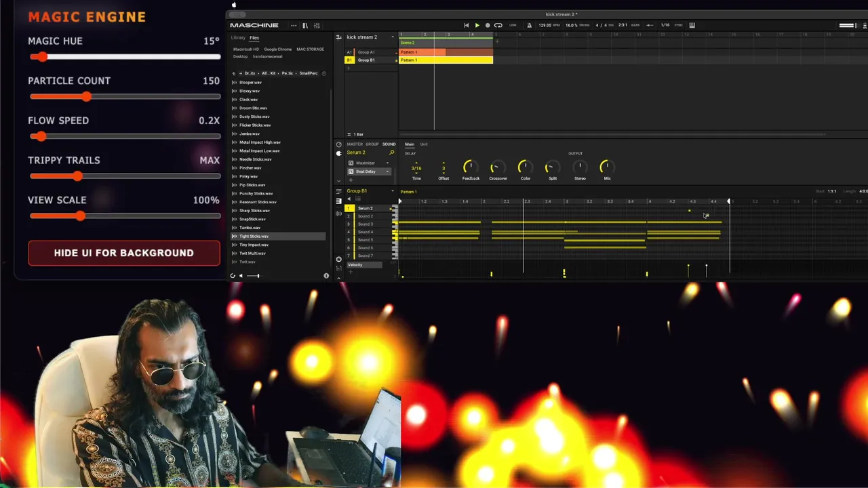Toggle the loop icon in the transport

click(498, 25)
